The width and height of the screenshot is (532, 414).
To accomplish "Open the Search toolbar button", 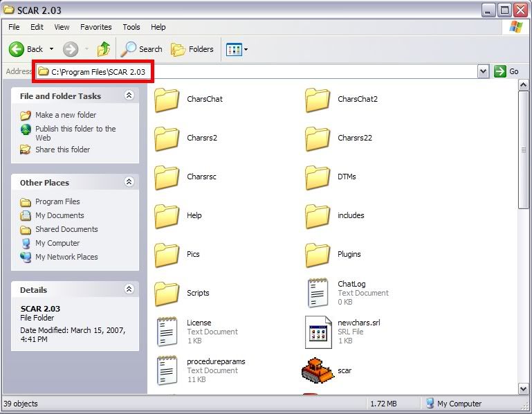I will click(x=142, y=49).
